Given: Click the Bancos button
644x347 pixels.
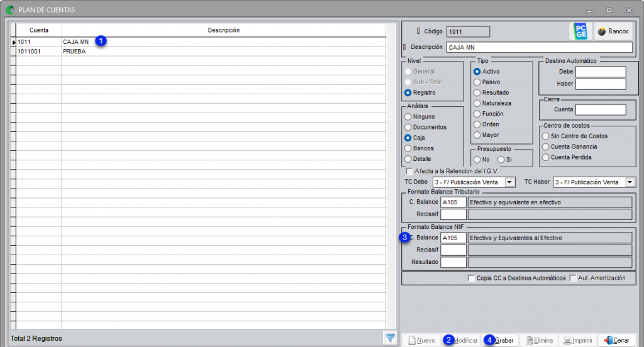Looking at the screenshot, I should coord(613,31).
